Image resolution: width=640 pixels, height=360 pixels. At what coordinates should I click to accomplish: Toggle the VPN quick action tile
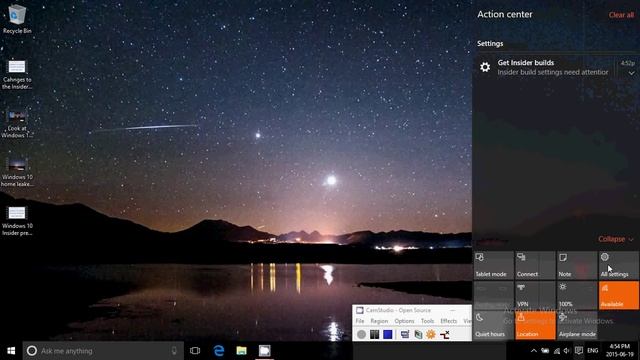pos(535,295)
